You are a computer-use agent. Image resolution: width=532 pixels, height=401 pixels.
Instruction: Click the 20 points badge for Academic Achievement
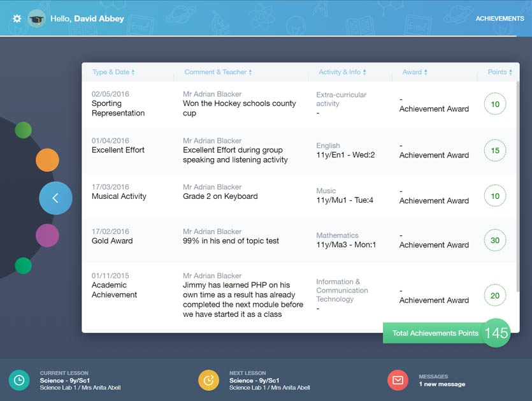click(x=495, y=295)
